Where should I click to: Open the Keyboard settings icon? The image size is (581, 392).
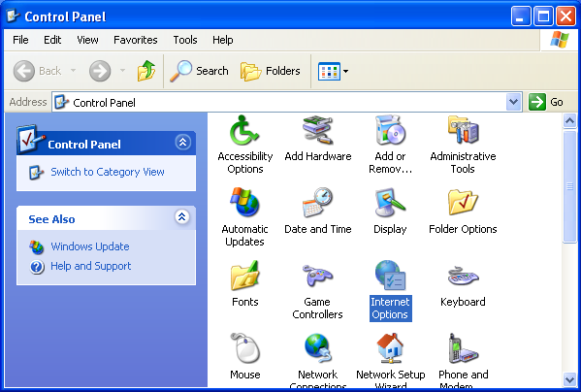pyautogui.click(x=463, y=276)
